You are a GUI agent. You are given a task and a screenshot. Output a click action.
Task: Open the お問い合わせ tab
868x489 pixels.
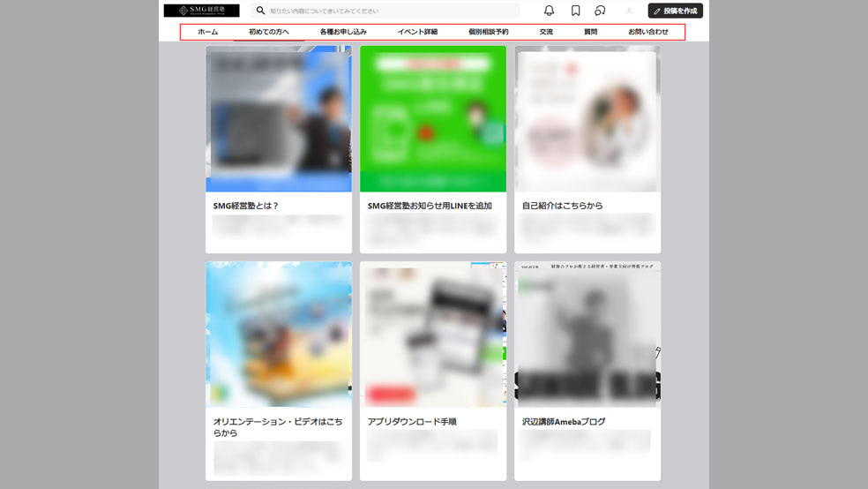coord(648,32)
